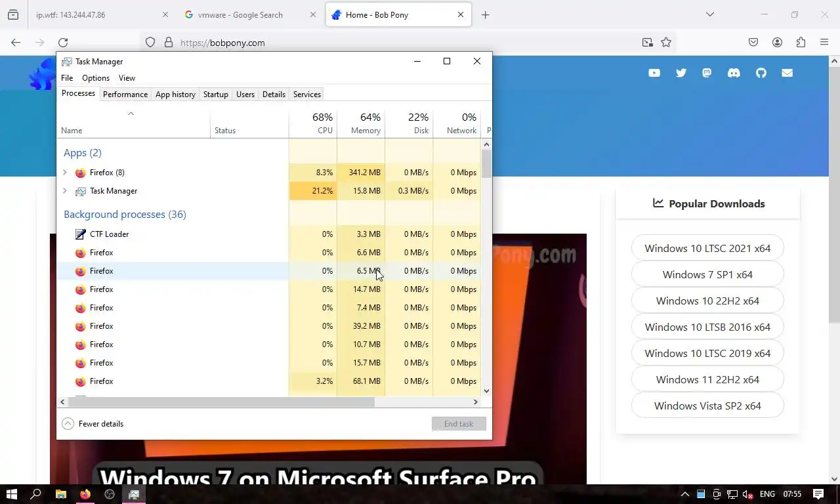840x504 pixels.
Task: Open taskbar search magnifier icon
Action: (36, 494)
